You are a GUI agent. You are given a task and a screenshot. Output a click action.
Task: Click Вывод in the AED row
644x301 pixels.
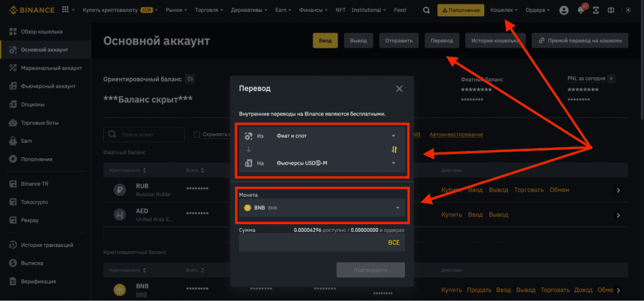pos(500,215)
